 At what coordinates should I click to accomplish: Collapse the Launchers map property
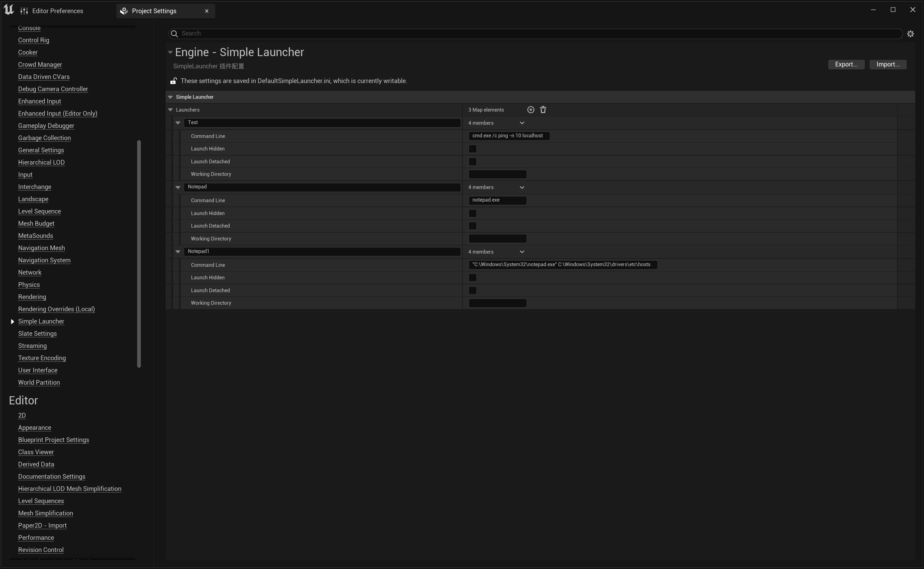170,110
